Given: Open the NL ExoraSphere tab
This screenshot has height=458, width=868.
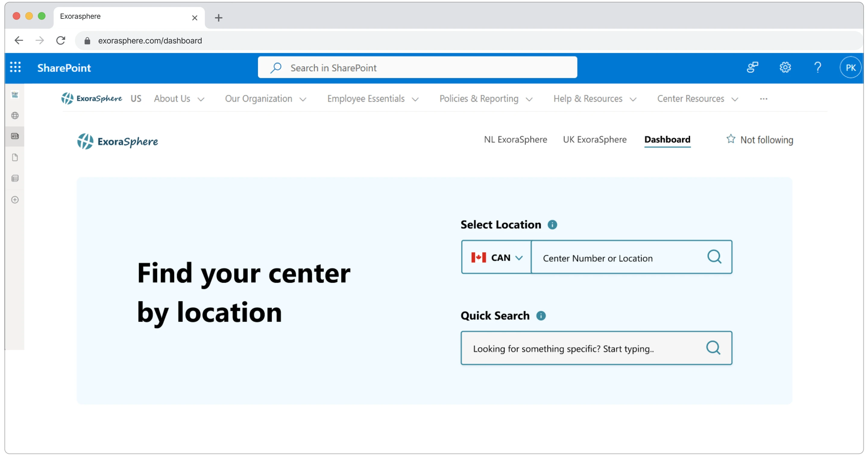Looking at the screenshot, I should (x=515, y=140).
